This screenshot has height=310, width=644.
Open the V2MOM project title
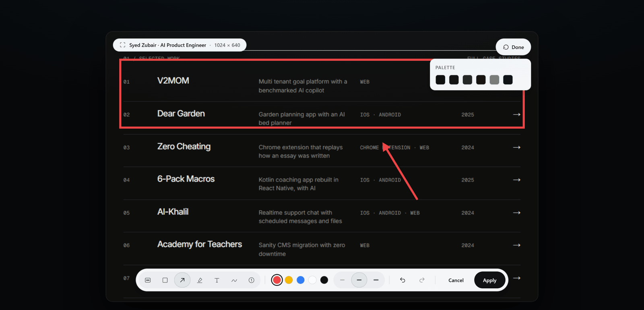tap(173, 81)
